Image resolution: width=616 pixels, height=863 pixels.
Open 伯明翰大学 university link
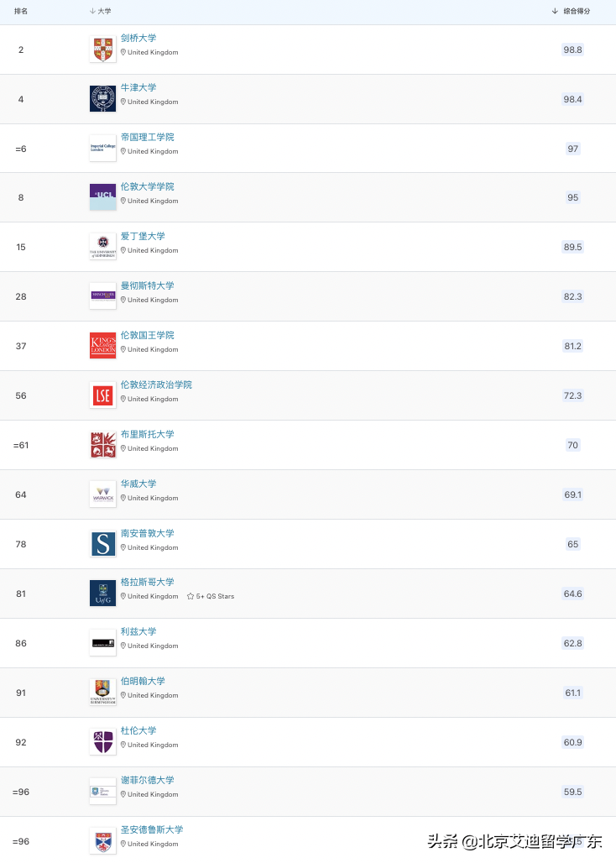coord(143,681)
